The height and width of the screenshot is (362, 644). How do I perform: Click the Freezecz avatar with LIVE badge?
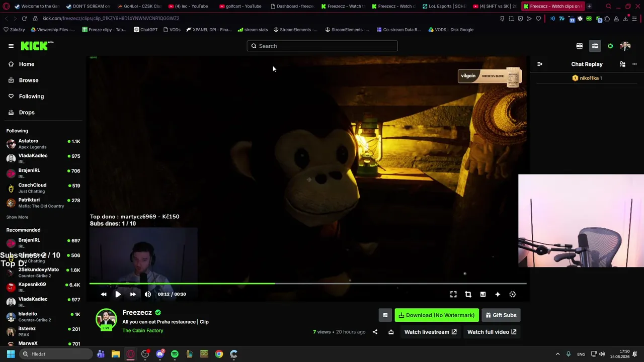point(106,320)
